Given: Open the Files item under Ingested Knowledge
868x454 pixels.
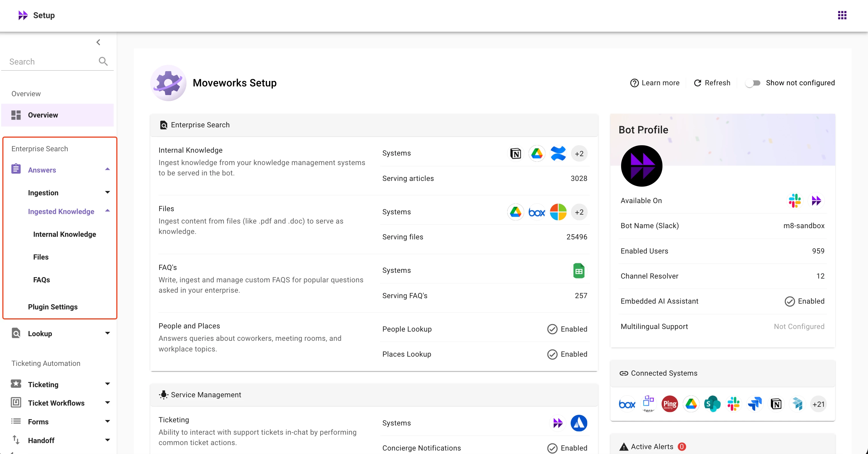Looking at the screenshot, I should (41, 257).
